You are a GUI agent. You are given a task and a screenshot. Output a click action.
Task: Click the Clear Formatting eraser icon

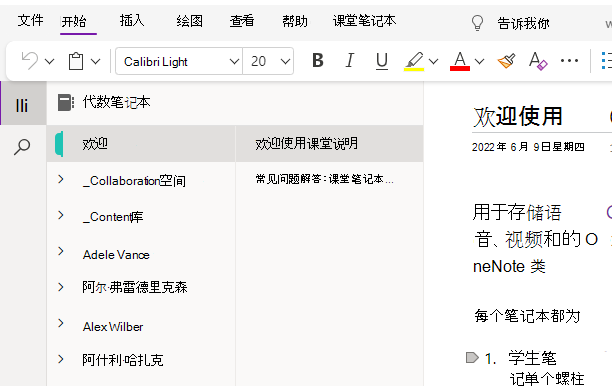(x=538, y=61)
